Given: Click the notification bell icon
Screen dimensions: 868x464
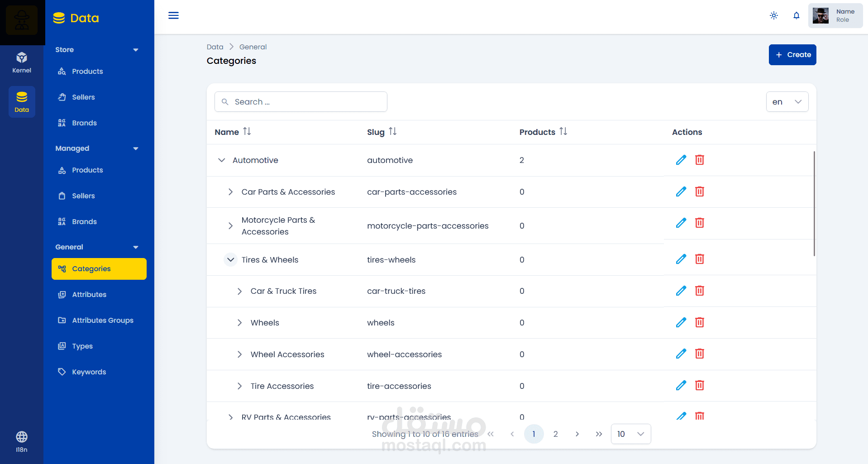Looking at the screenshot, I should click(796, 16).
